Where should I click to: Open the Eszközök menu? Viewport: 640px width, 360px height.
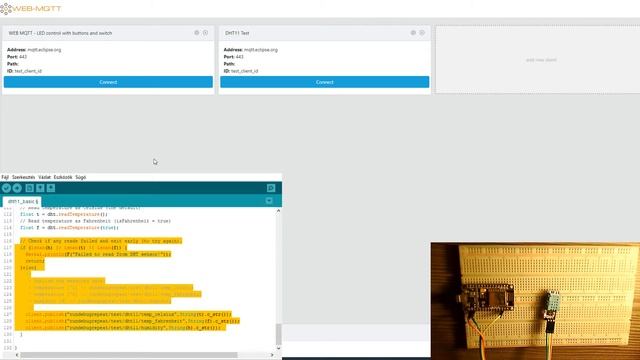coord(63,177)
